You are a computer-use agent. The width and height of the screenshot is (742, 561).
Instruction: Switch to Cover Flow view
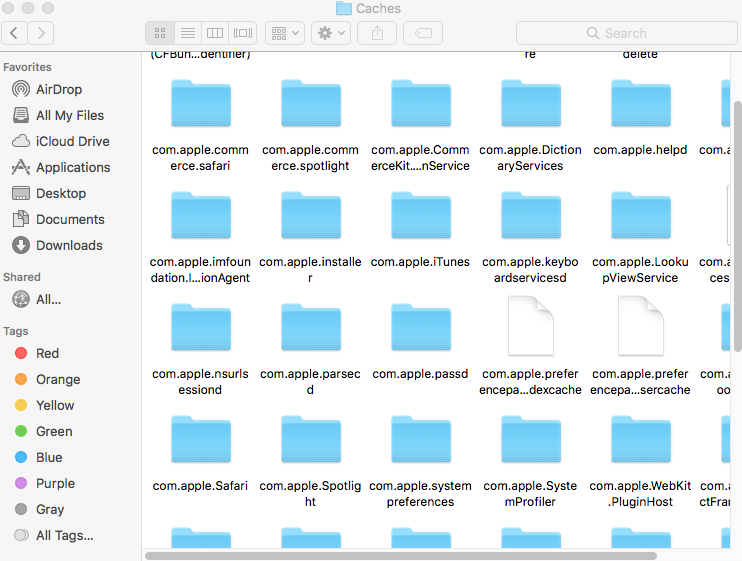pyautogui.click(x=243, y=33)
